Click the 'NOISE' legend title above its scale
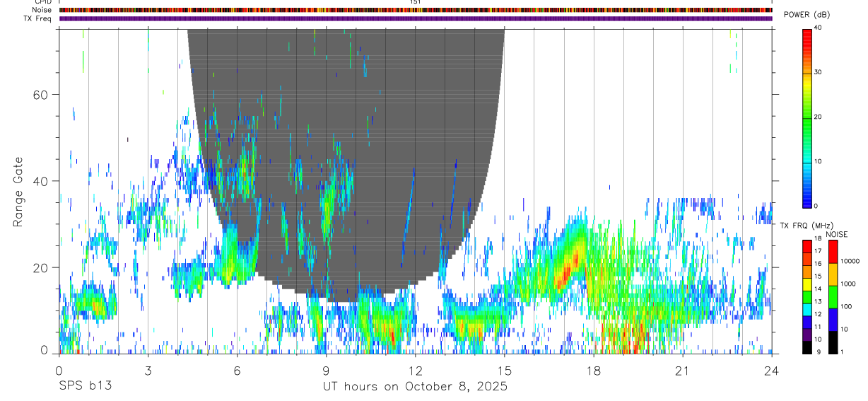The height and width of the screenshot is (401, 868). (x=837, y=234)
